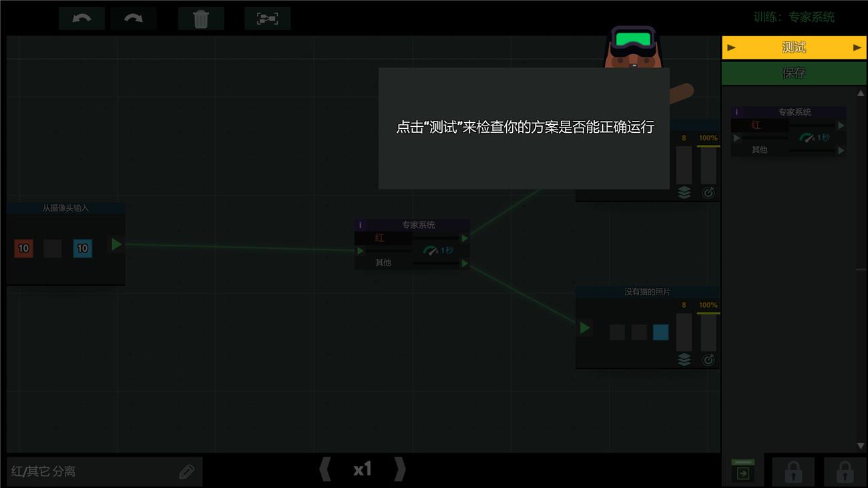Viewport: 868px width, 488px height.
Task: Click the scroll-up arrow in node palette
Action: (861, 93)
